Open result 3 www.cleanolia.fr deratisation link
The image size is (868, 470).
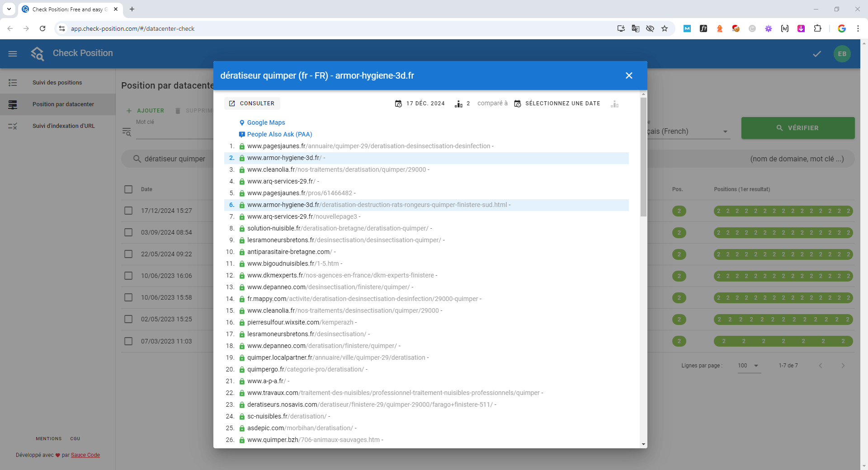pos(336,169)
